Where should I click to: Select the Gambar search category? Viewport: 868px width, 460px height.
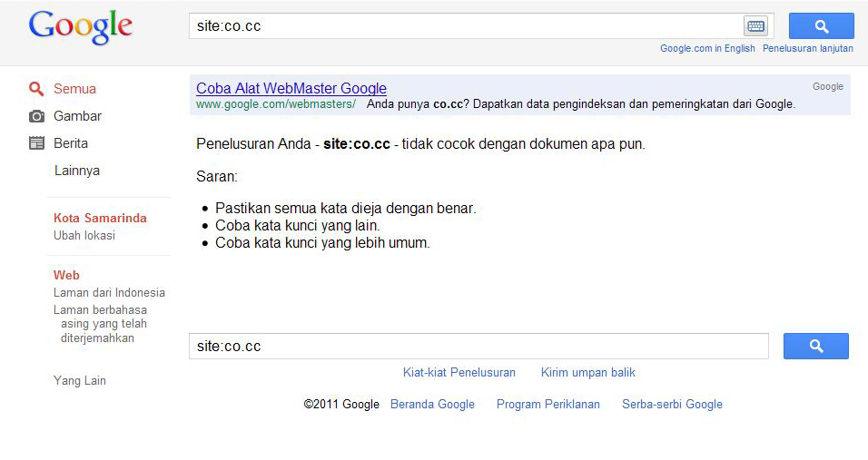(x=77, y=116)
